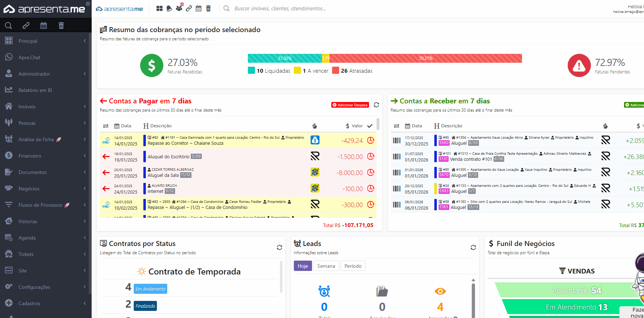Open the calendar icon in the dark sidebar
This screenshot has height=318, width=644.
pos(44,25)
